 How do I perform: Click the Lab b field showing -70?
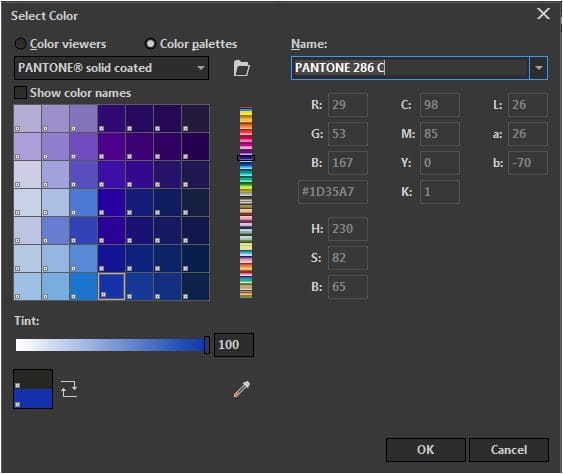[528, 163]
